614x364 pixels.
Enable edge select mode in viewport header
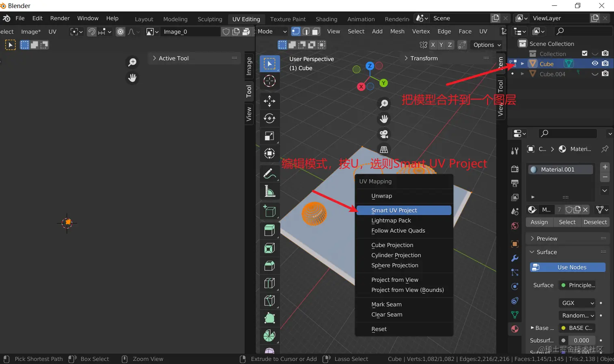(306, 31)
